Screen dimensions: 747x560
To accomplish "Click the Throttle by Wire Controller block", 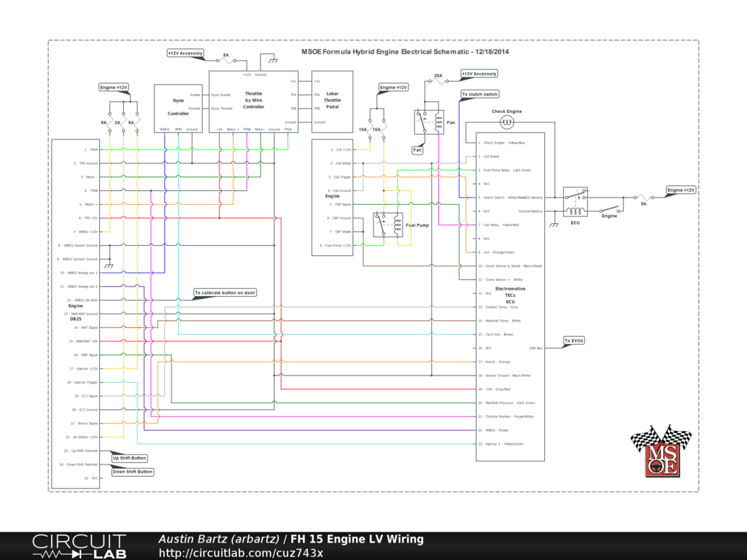I will point(253,101).
